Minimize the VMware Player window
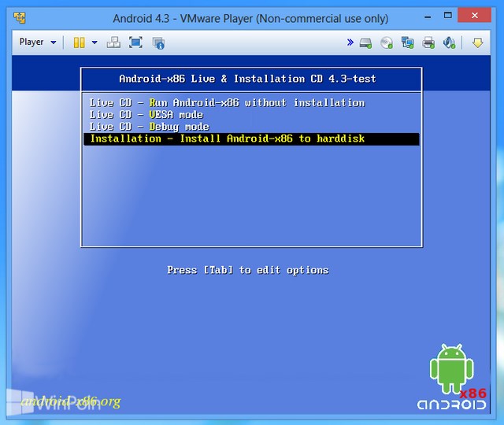This screenshot has height=425, width=504. [428, 17]
